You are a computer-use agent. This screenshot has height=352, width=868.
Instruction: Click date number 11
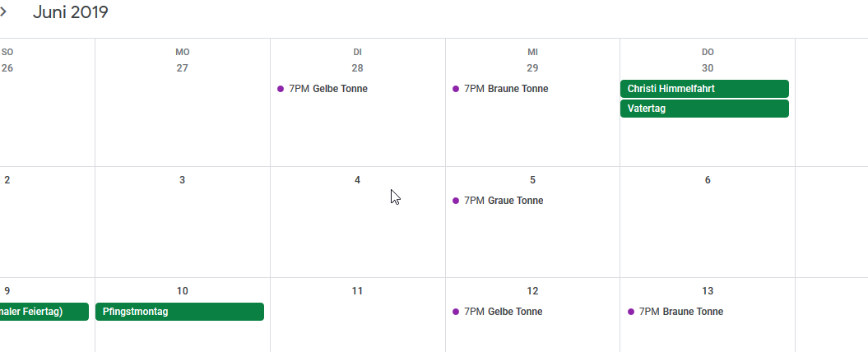357,291
